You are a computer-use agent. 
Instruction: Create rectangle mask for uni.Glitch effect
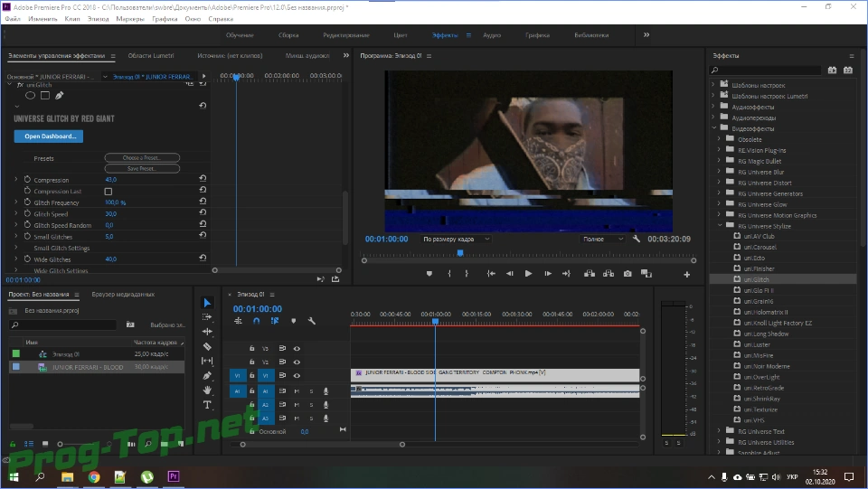[45, 95]
